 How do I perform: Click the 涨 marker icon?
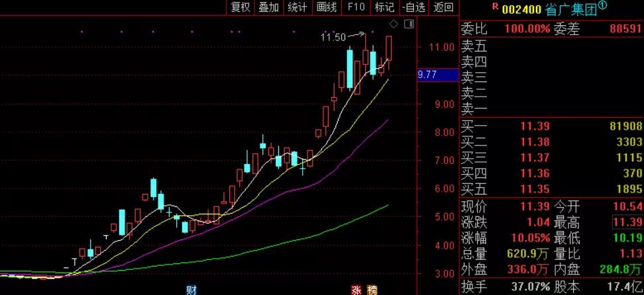(356, 290)
